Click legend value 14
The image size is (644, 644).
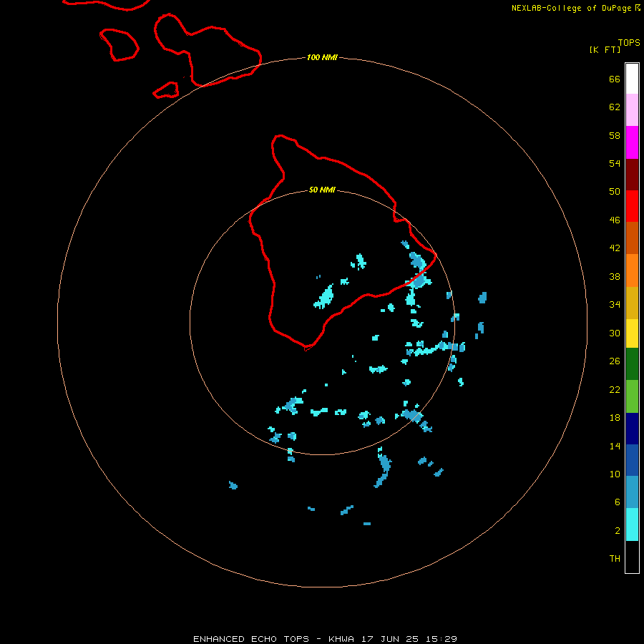tap(615, 446)
